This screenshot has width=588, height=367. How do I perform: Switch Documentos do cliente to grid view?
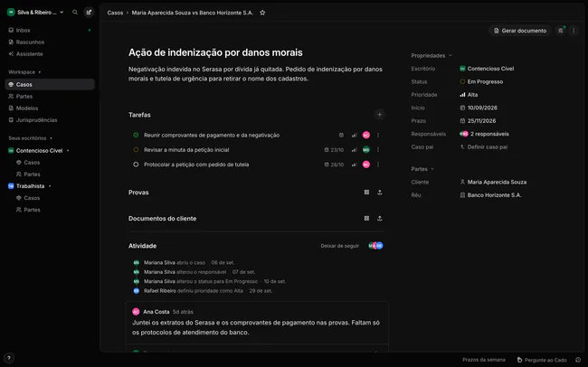pyautogui.click(x=366, y=218)
